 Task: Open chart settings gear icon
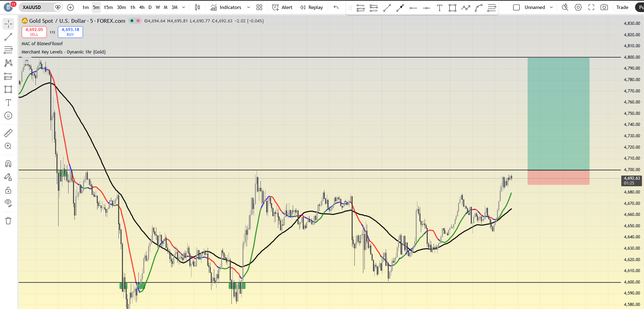[578, 7]
